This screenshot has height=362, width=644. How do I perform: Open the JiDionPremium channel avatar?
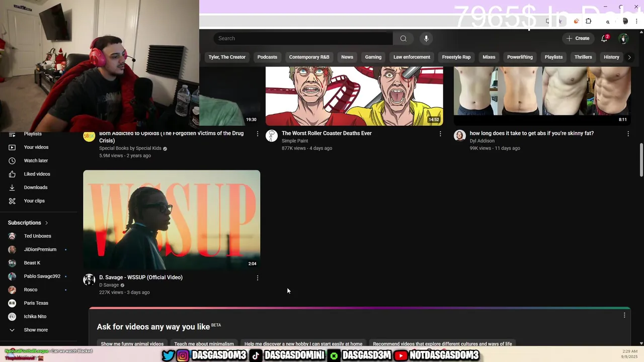(12, 249)
